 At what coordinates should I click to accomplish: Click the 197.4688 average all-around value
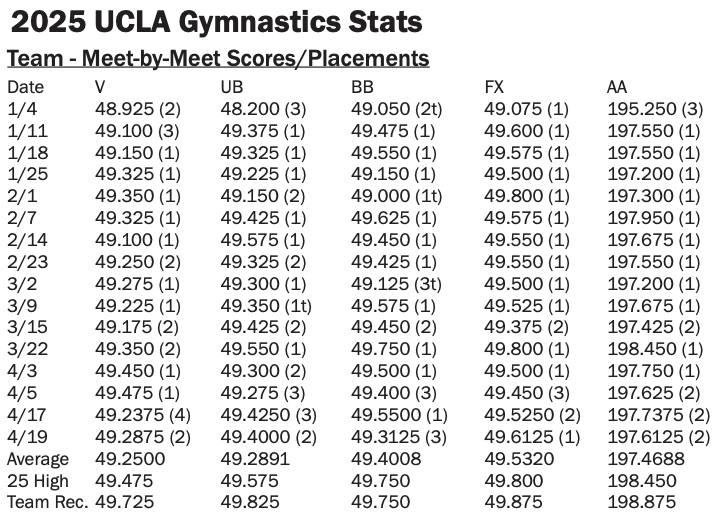(643, 458)
